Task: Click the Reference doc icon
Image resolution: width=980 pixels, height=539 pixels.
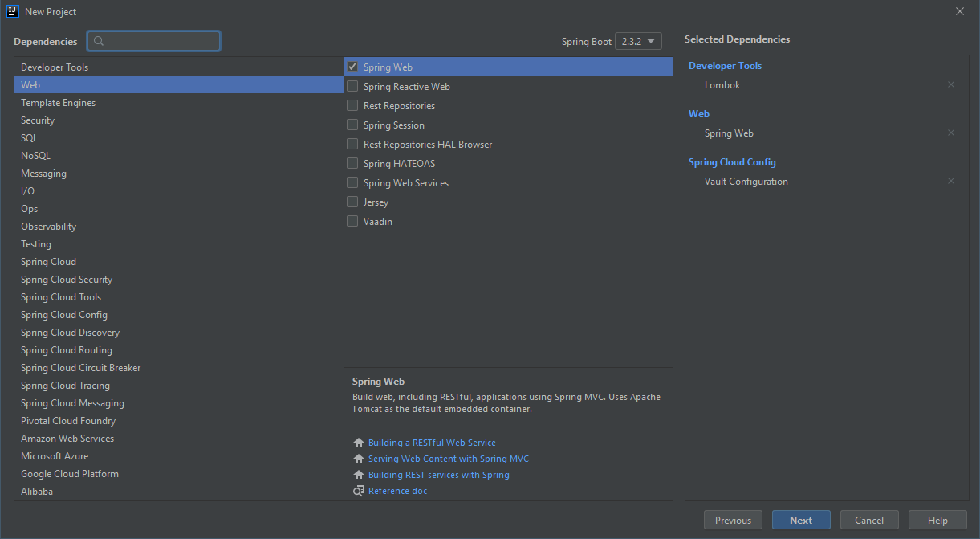Action: tap(359, 491)
